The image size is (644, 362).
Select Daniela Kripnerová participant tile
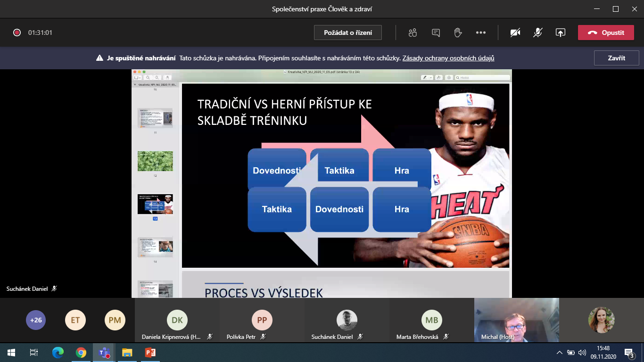pos(177,320)
